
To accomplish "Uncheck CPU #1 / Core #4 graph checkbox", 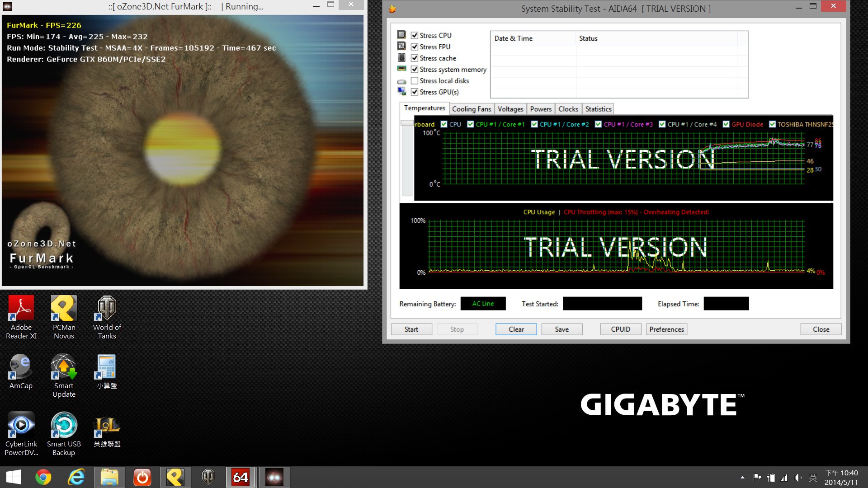I will [x=662, y=124].
